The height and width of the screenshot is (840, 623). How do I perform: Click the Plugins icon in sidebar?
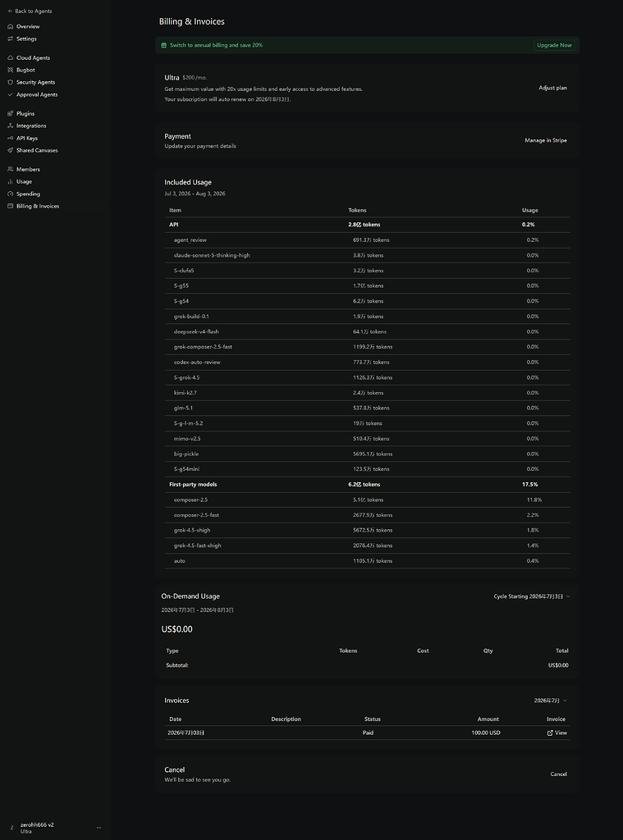(10, 113)
